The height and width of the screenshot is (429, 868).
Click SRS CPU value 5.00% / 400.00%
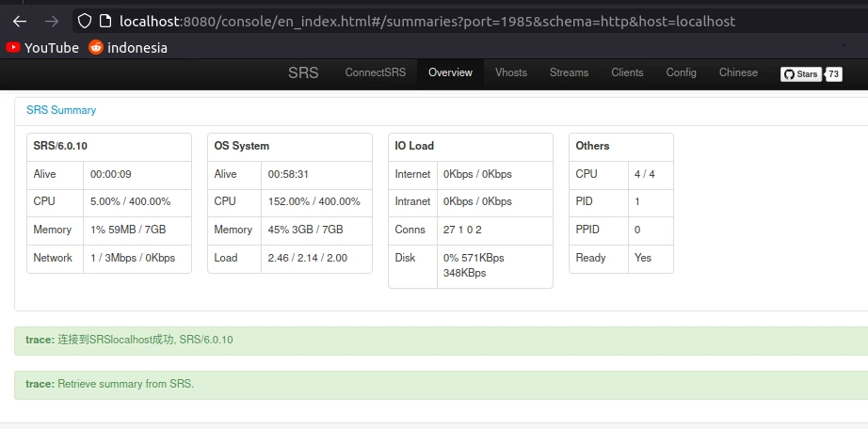131,202
